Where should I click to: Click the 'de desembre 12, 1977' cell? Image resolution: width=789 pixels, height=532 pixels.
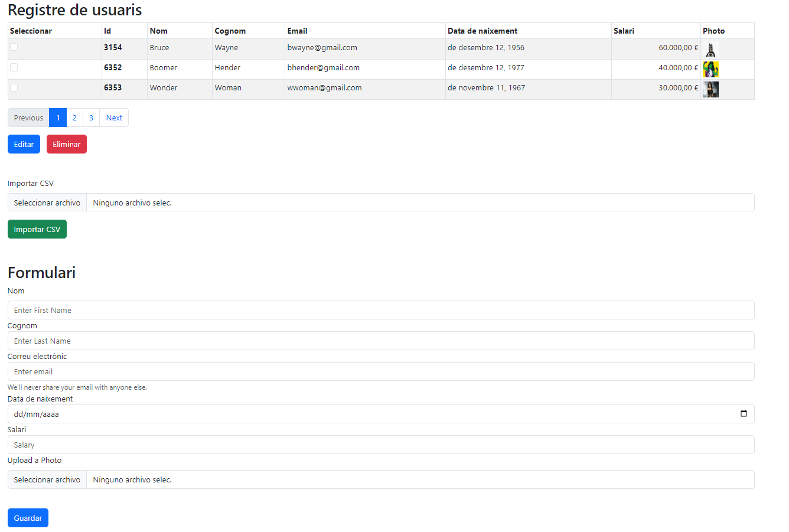528,69
